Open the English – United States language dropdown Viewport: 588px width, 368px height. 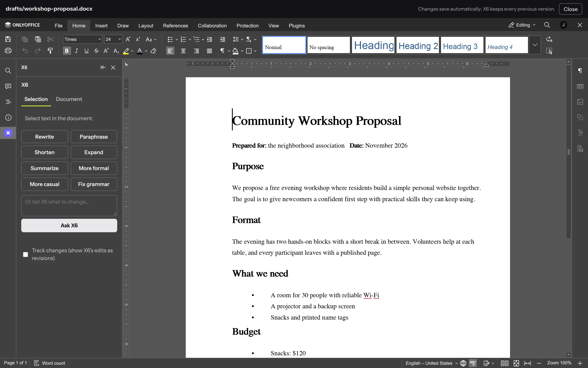432,363
